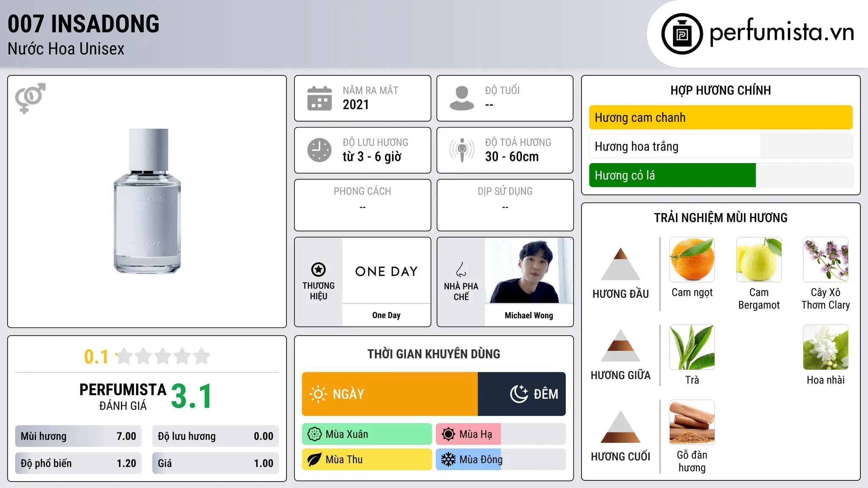The width and height of the screenshot is (868, 488).
Task: Select the Gỗ đàn hương sandalwood image
Action: tap(692, 422)
